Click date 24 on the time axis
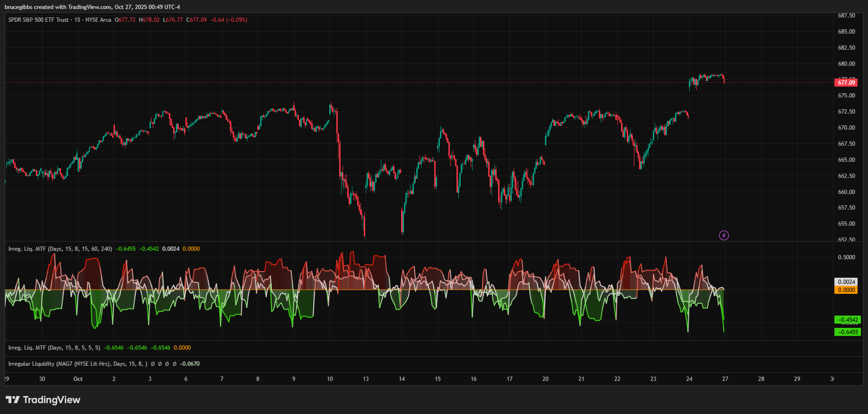 click(689, 379)
